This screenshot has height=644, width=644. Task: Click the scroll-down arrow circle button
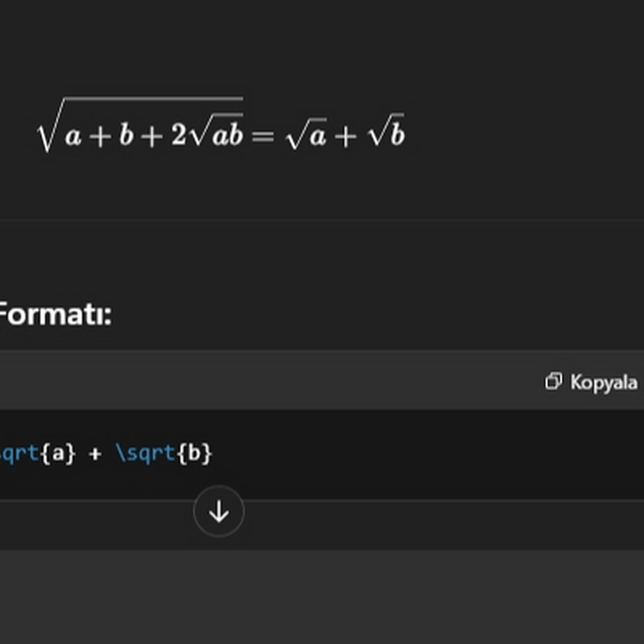pos(219,511)
